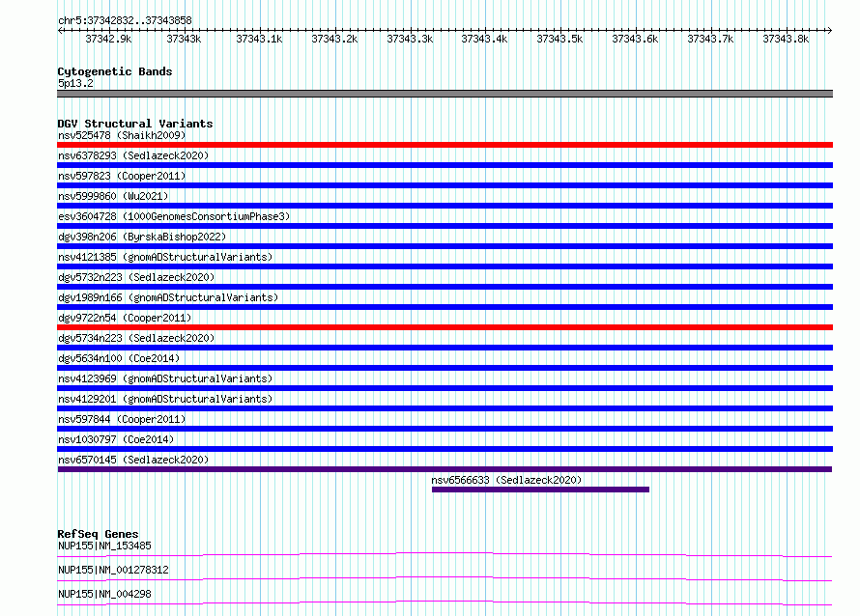Screen dimensions: 860x616
Task: Open variant esv3604728 (1000GenomesConsortiumPhase3)
Action: (x=174, y=216)
